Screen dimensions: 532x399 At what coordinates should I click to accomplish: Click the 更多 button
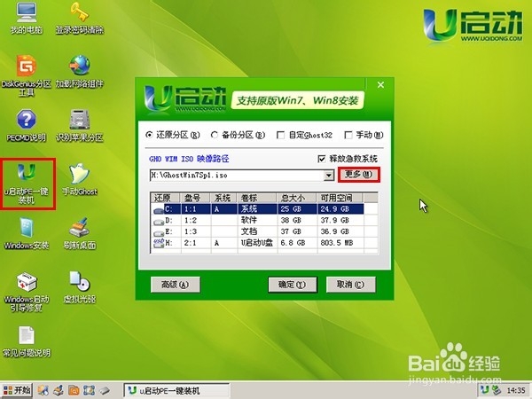pyautogui.click(x=359, y=175)
